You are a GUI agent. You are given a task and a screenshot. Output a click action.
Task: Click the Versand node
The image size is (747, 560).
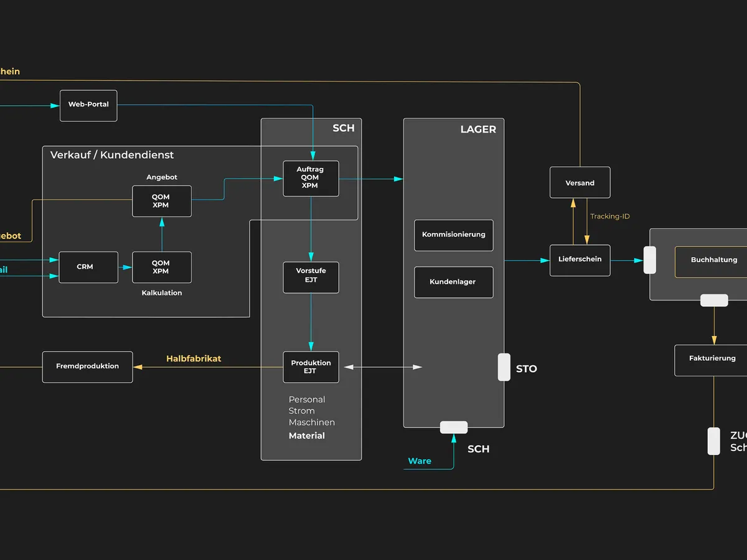click(x=580, y=182)
